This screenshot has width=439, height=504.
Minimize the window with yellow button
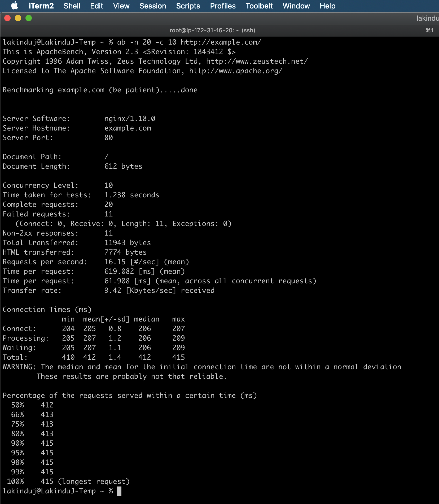(18, 18)
